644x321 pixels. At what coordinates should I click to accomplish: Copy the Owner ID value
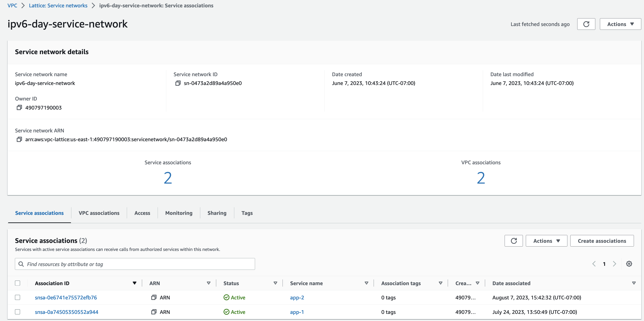pos(19,108)
